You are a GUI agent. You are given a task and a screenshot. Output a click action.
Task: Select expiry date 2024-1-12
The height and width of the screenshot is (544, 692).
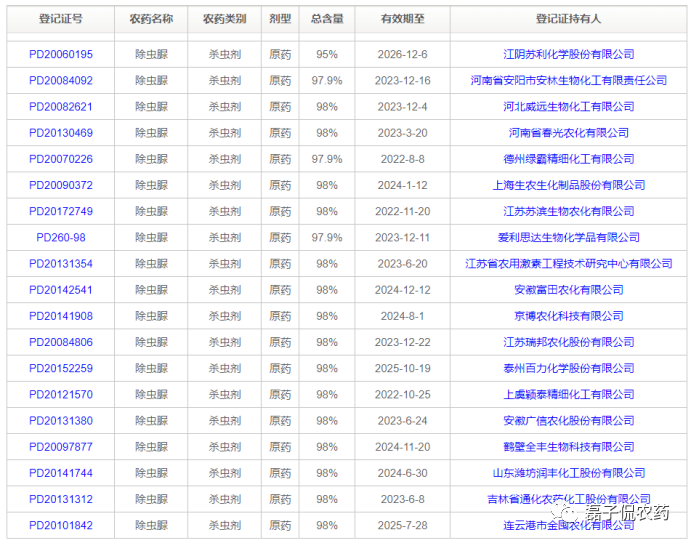pos(402,185)
